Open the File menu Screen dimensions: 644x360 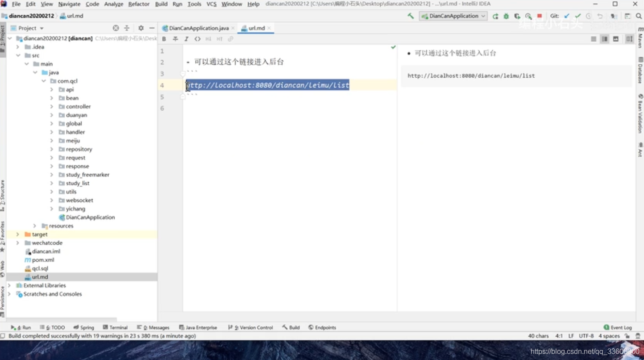[16, 4]
